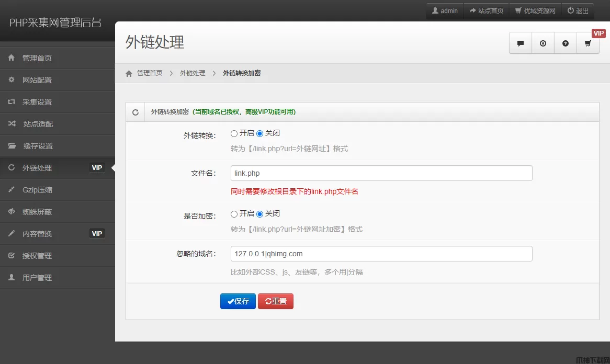Click the folder icon beside 缓存设置
This screenshot has height=364, width=610.
pyautogui.click(x=12, y=146)
